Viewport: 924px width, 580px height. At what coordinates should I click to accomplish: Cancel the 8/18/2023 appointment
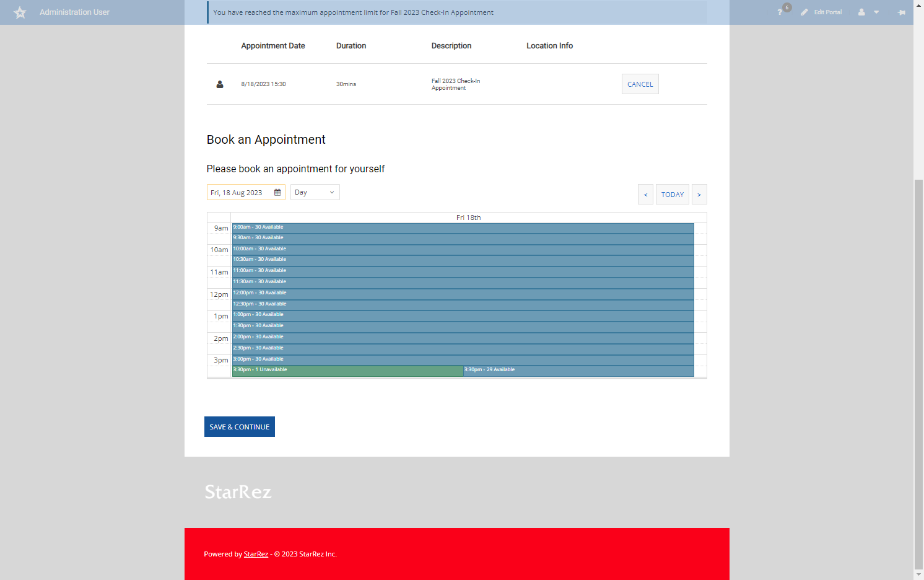[640, 84]
